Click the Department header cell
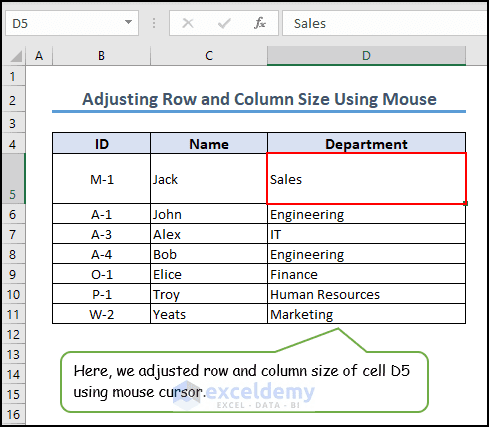Screen dimensions: 489x427 [366, 144]
